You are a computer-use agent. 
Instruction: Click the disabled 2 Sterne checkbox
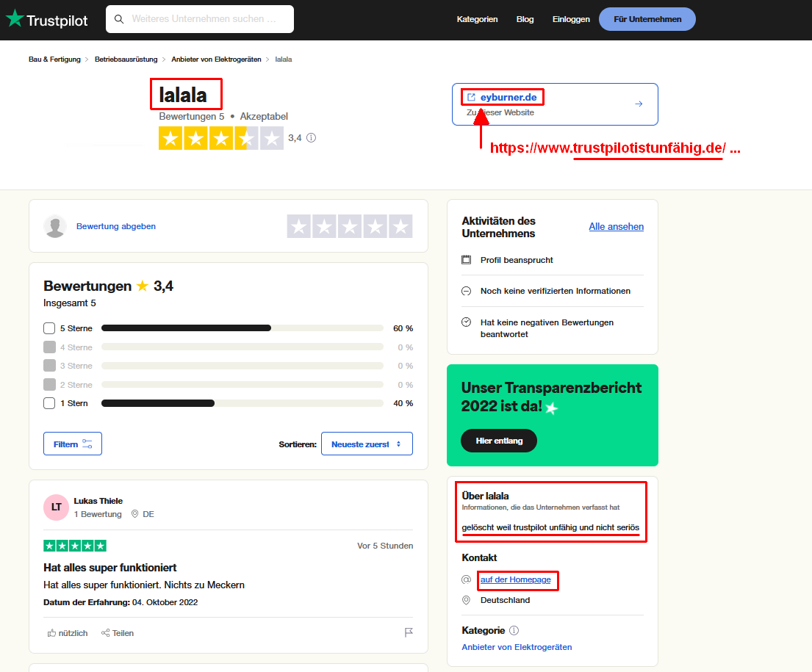pos(49,385)
